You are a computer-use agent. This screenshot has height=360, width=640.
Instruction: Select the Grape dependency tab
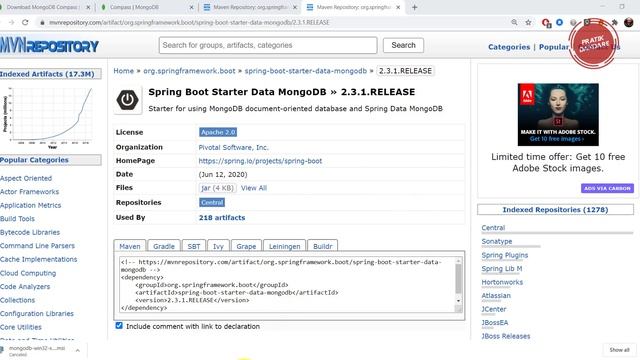246,246
